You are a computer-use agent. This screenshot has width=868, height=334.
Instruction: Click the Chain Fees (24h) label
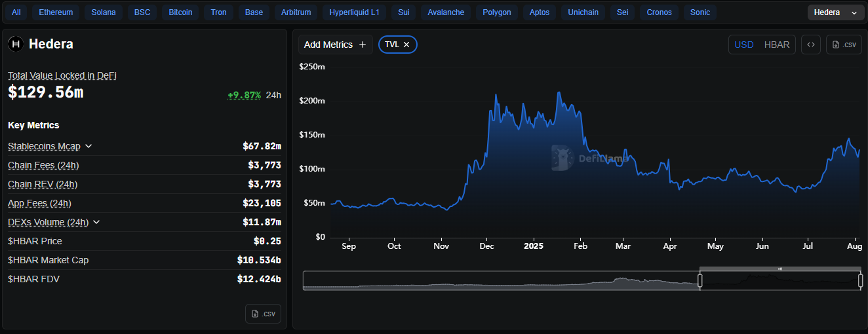pos(43,165)
